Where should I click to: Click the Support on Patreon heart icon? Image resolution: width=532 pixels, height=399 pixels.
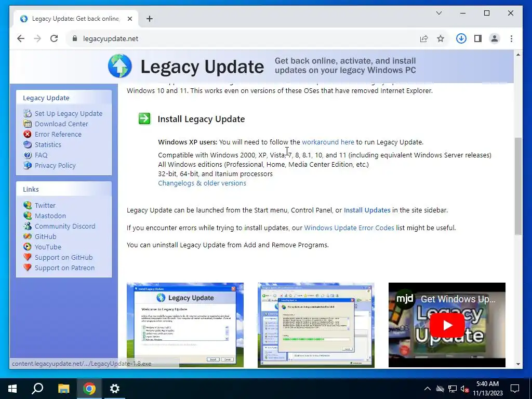pyautogui.click(x=28, y=268)
